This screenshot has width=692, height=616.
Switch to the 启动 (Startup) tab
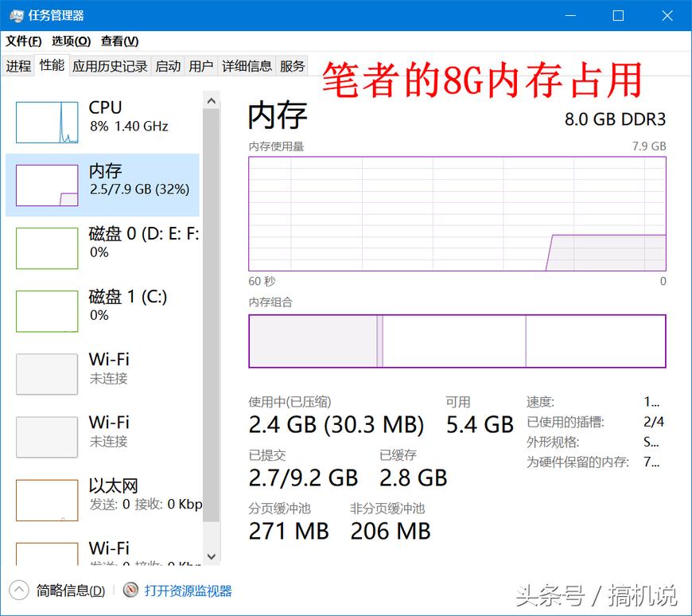click(x=167, y=66)
